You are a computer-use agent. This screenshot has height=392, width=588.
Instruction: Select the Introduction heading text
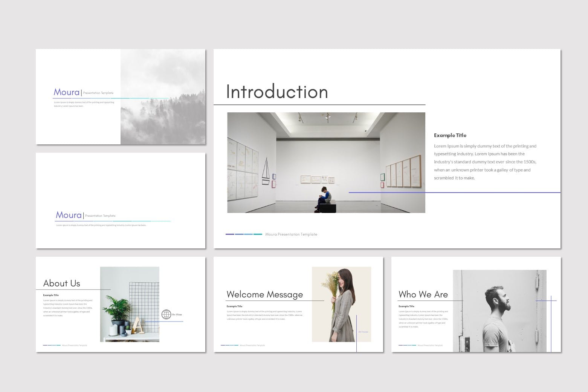click(276, 92)
